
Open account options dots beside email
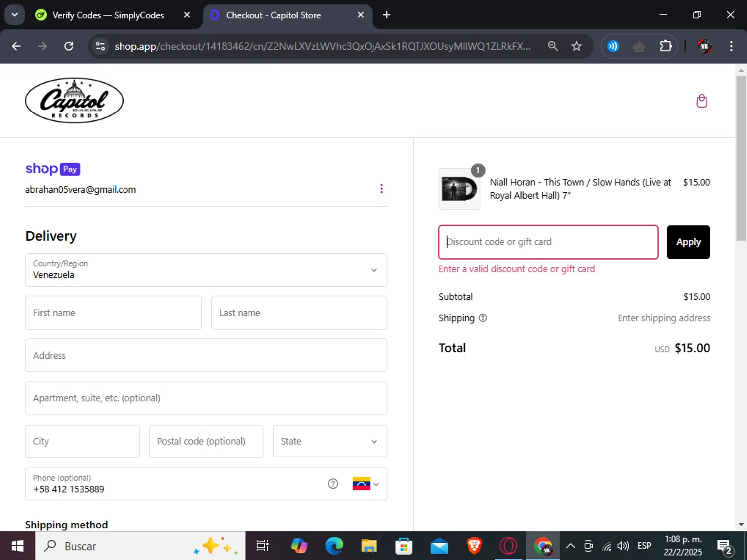pos(381,189)
